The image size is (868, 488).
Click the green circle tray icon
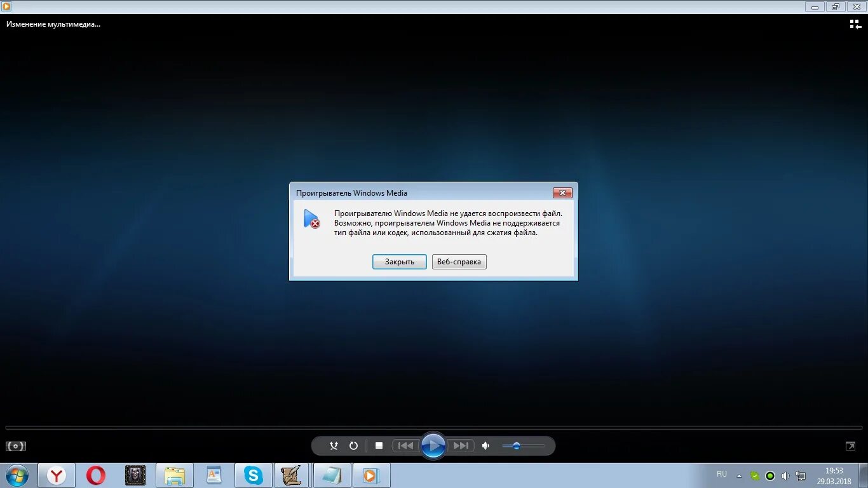[x=770, y=475]
